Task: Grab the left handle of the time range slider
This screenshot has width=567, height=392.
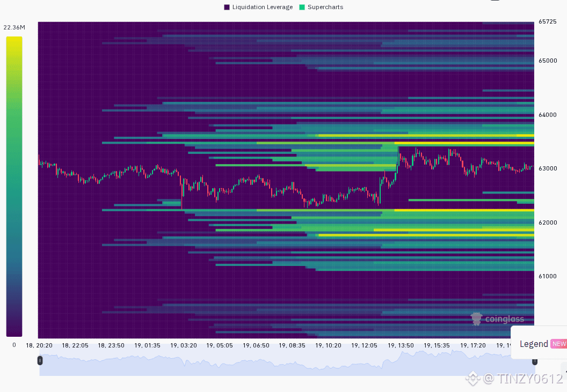Action: click(x=40, y=360)
